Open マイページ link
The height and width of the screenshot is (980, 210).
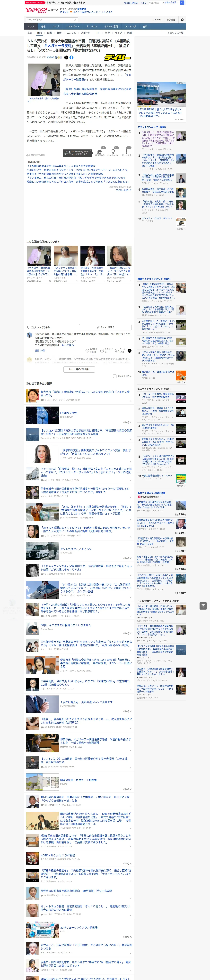[x=157, y=20]
